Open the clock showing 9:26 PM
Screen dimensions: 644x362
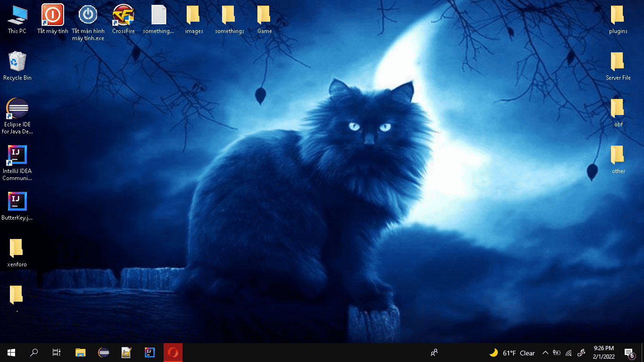[603, 353]
